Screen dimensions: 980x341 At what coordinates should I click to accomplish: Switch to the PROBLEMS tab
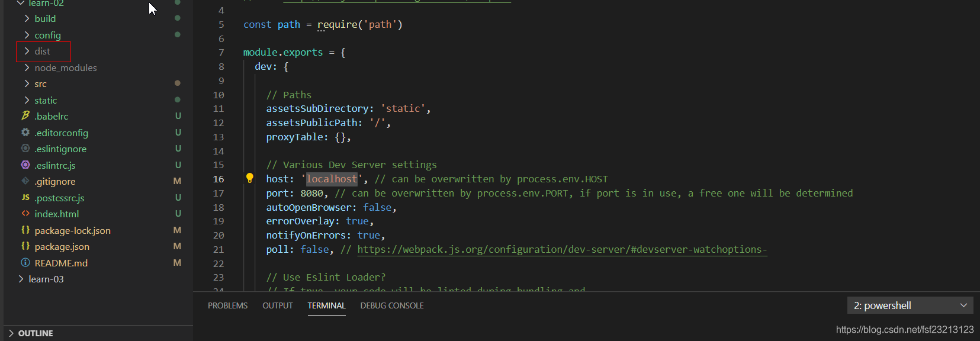coord(227,305)
